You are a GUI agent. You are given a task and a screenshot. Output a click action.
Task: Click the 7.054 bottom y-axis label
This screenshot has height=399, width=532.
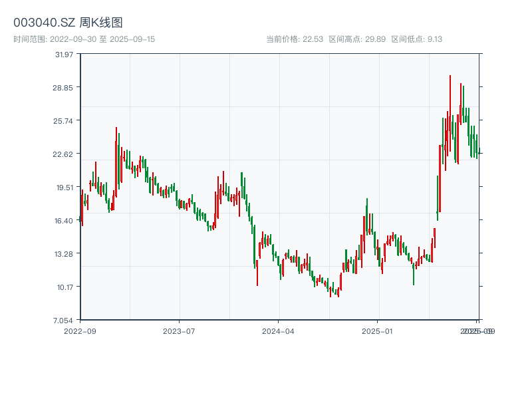point(65,320)
